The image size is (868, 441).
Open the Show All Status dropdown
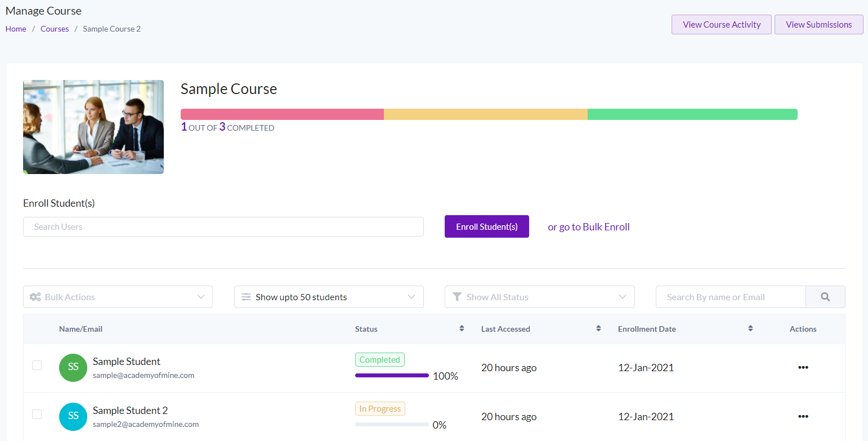(539, 297)
